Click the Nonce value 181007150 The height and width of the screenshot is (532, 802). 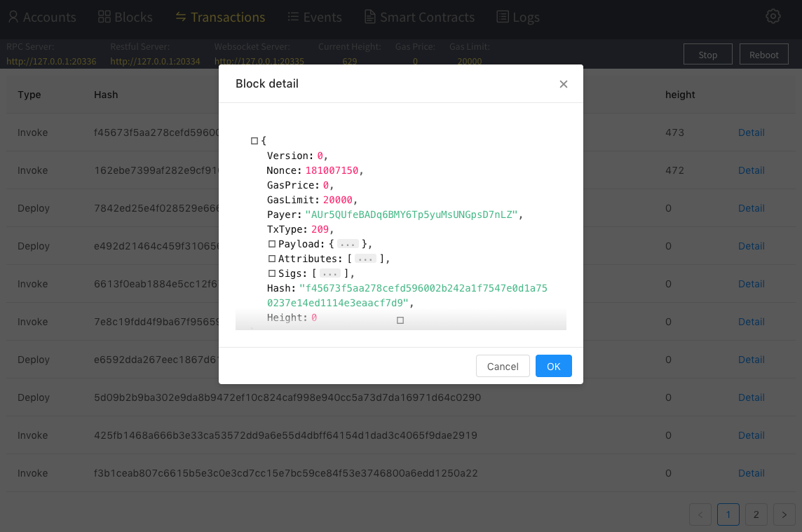[332, 170]
